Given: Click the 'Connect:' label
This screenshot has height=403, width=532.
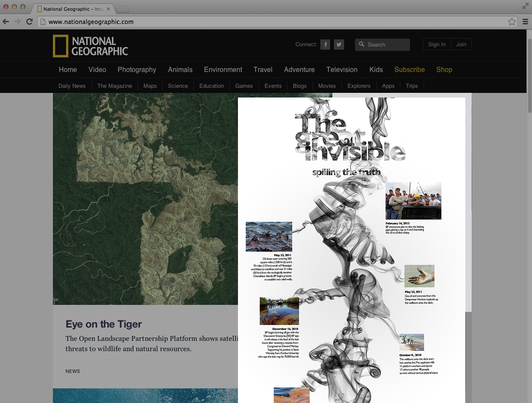Looking at the screenshot, I should (306, 44).
